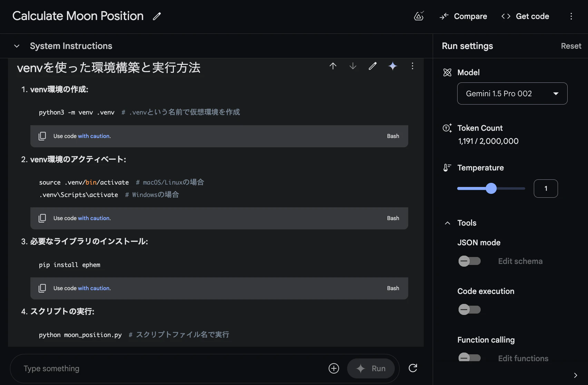Click the save to Drive icon
This screenshot has width=588, height=385.
point(419,16)
